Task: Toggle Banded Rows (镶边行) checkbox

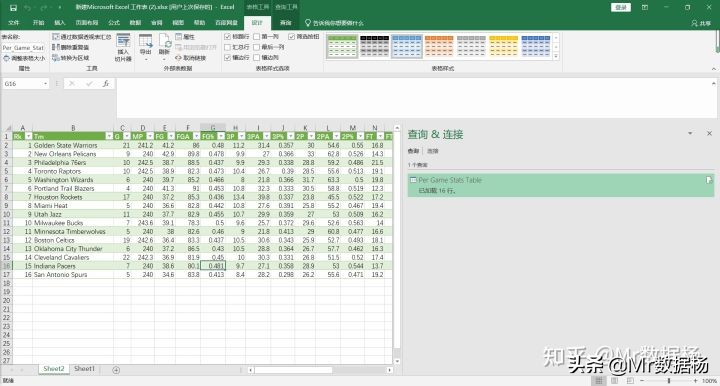Action: pos(227,57)
